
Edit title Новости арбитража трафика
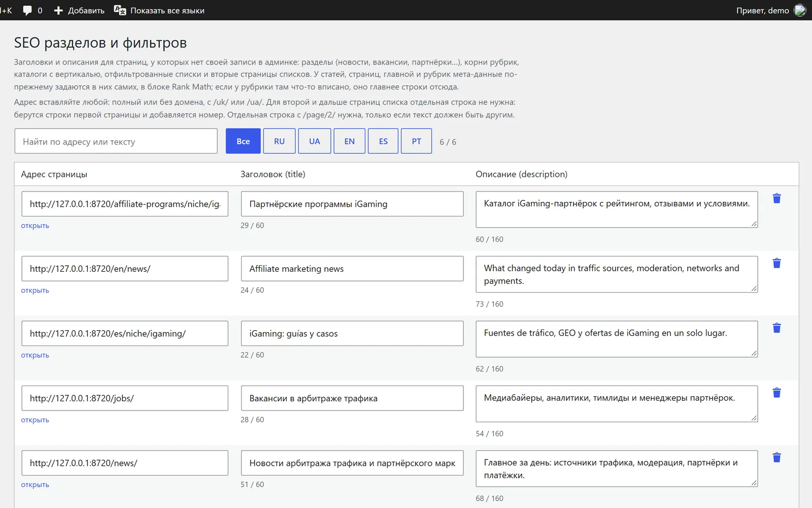(x=352, y=463)
